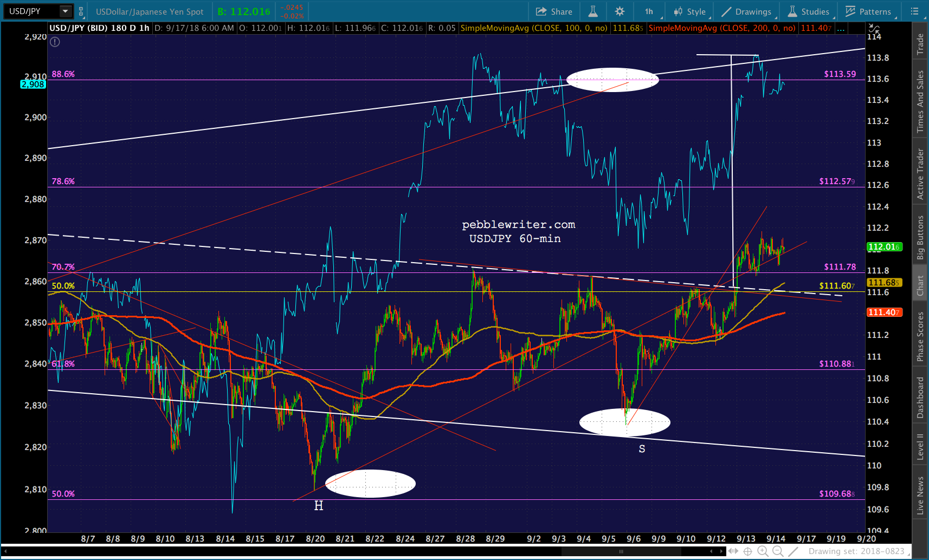Image resolution: width=929 pixels, height=560 pixels.
Task: Switch to the Active Trader side tab
Action: click(920, 174)
